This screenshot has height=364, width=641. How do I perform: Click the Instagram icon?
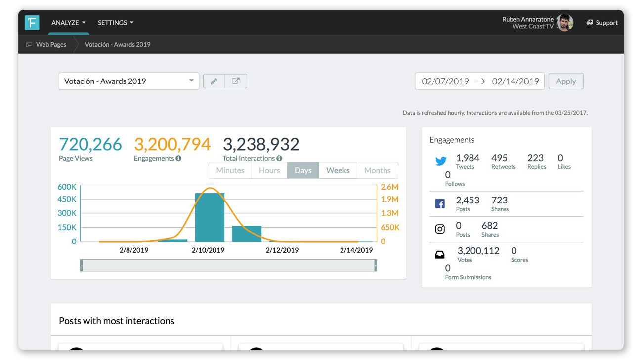coord(440,229)
